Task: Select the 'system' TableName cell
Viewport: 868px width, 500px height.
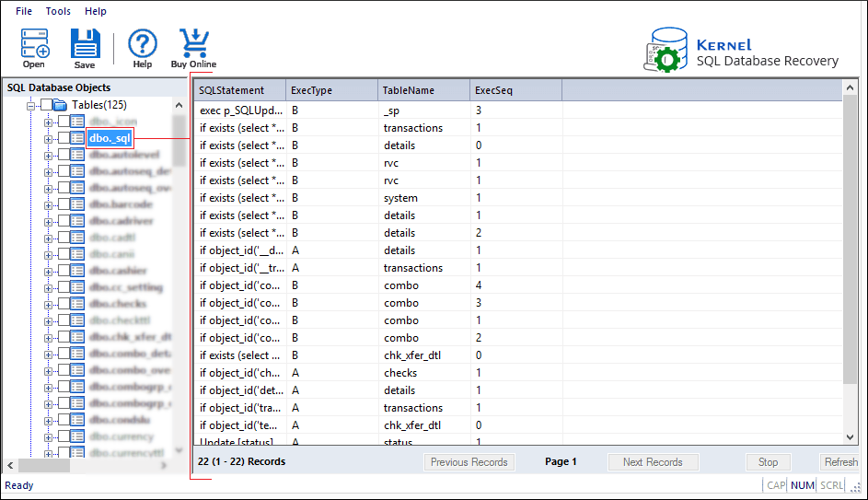Action: tap(424, 198)
